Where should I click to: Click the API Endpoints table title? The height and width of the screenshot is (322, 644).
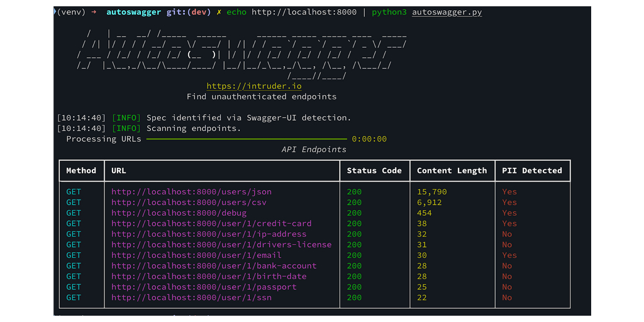click(314, 150)
